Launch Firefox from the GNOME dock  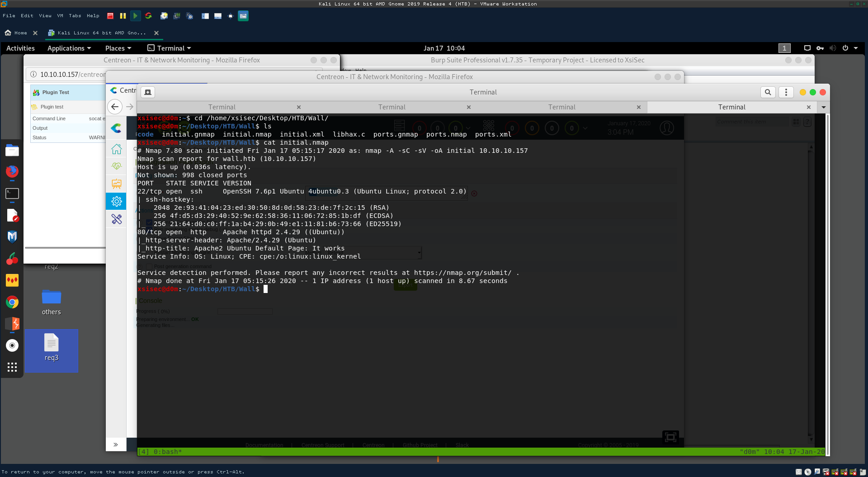click(x=12, y=171)
